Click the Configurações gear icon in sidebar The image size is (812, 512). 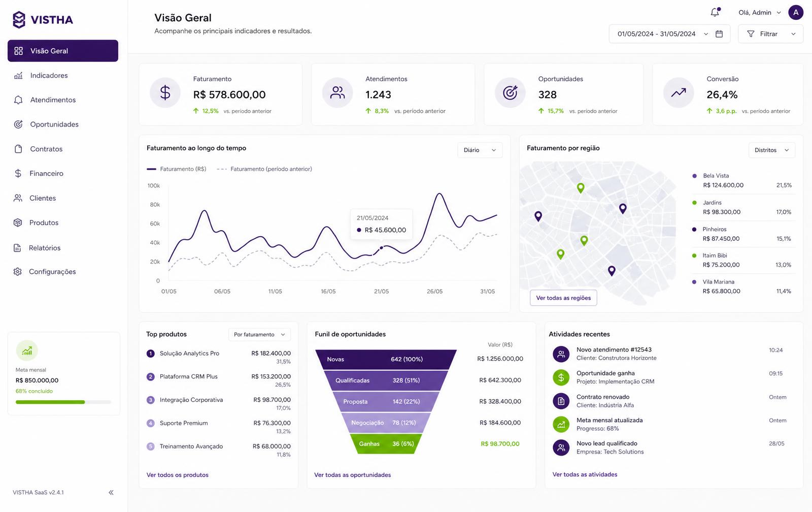(18, 272)
